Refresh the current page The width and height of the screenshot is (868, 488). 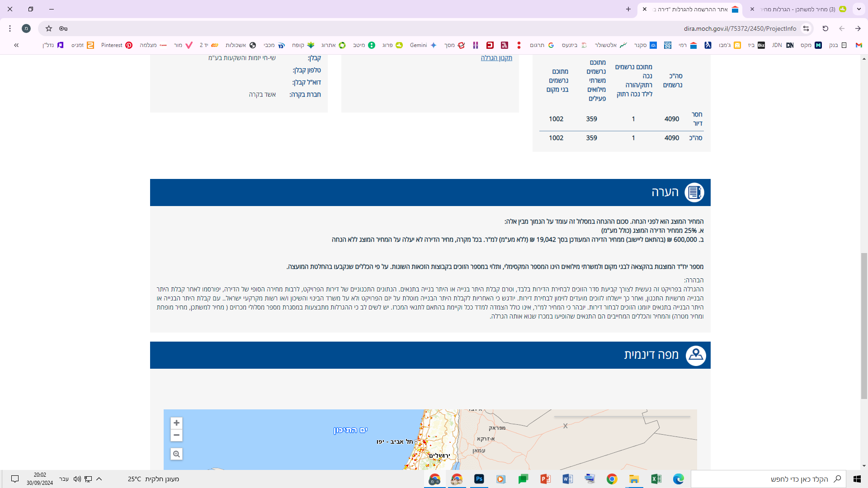coord(825,28)
